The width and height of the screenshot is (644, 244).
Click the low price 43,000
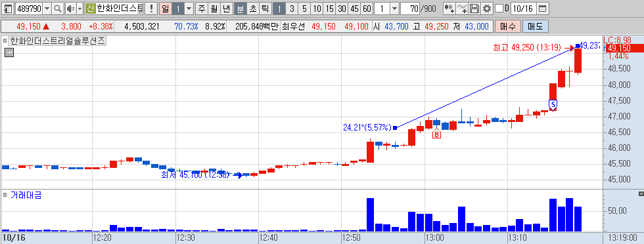coord(476,27)
